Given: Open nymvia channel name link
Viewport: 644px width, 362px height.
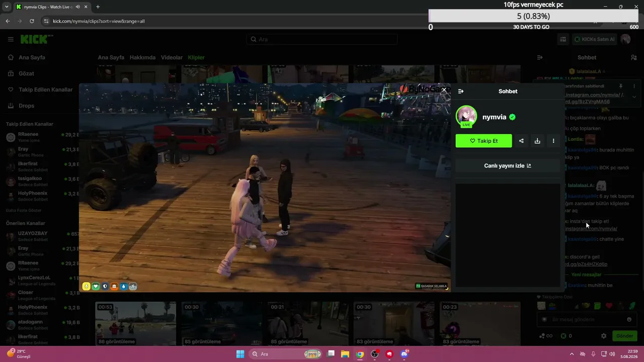Looking at the screenshot, I should (494, 117).
